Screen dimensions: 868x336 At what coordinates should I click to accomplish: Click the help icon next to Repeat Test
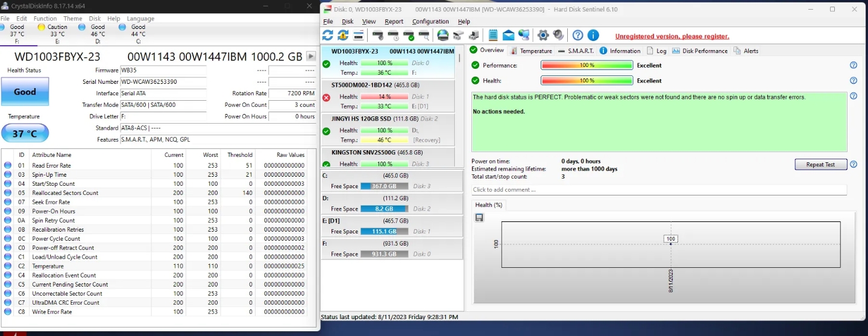click(x=854, y=164)
